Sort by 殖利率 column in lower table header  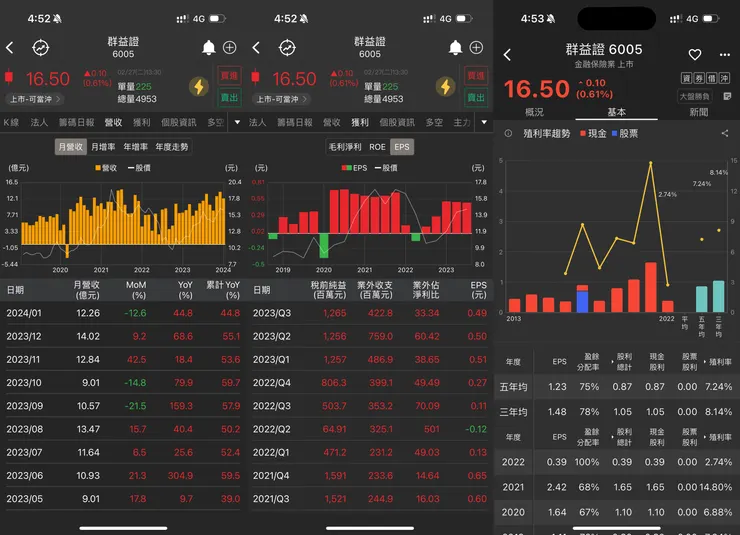click(x=718, y=437)
